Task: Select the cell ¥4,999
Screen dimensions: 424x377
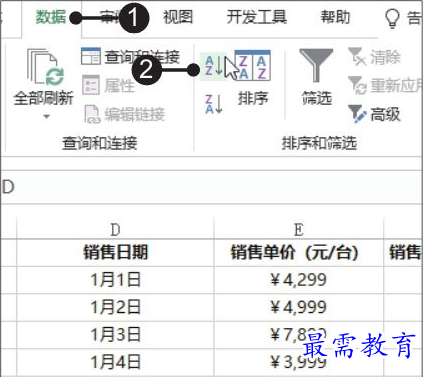Action: (x=299, y=307)
